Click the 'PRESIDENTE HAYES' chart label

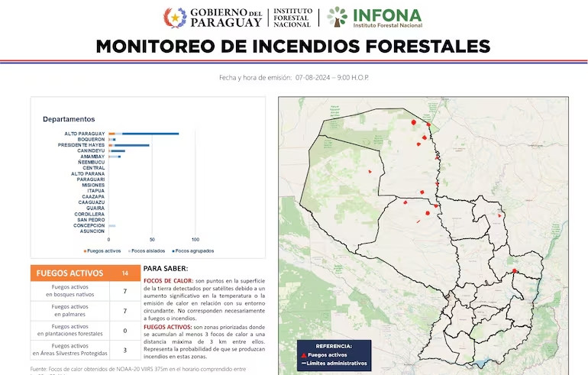[x=81, y=145]
